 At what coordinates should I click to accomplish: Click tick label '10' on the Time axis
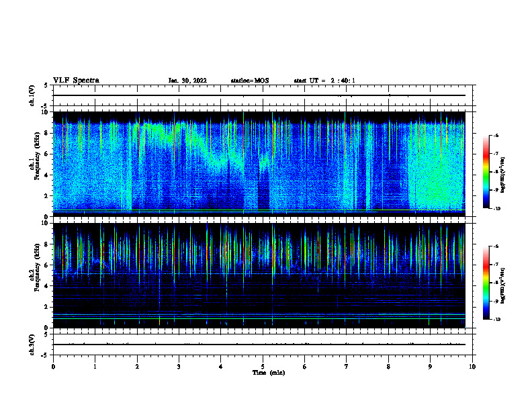click(472, 367)
